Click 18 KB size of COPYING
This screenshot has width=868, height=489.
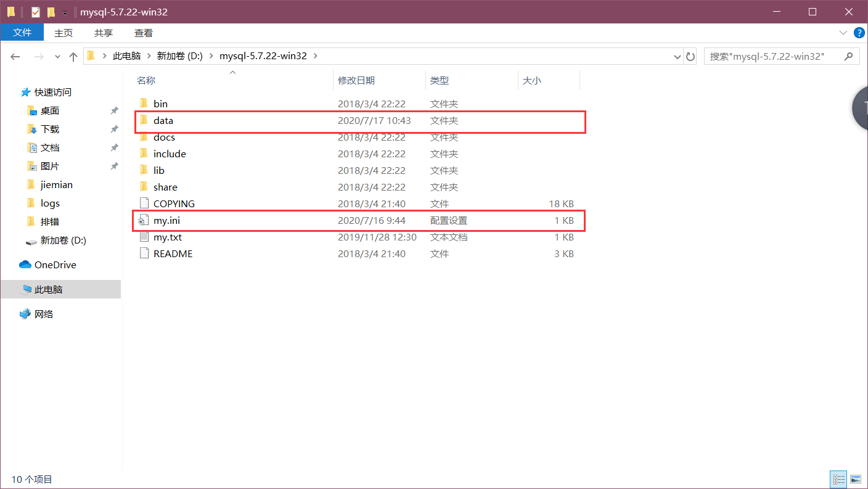pos(561,203)
